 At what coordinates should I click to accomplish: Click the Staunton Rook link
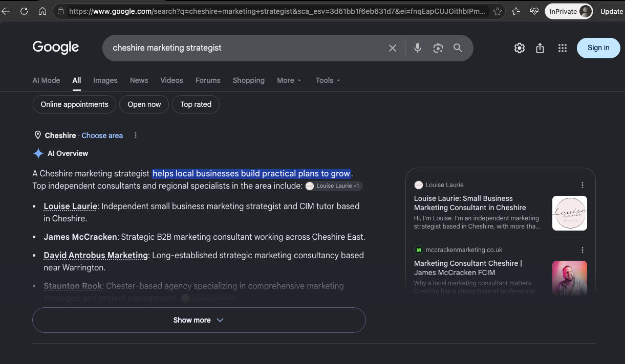(73, 286)
